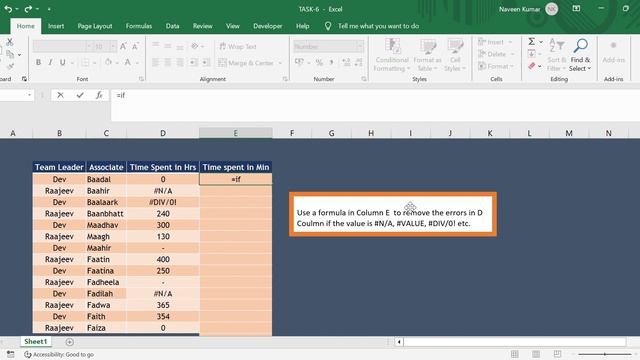Decrease font size icon

point(135,47)
